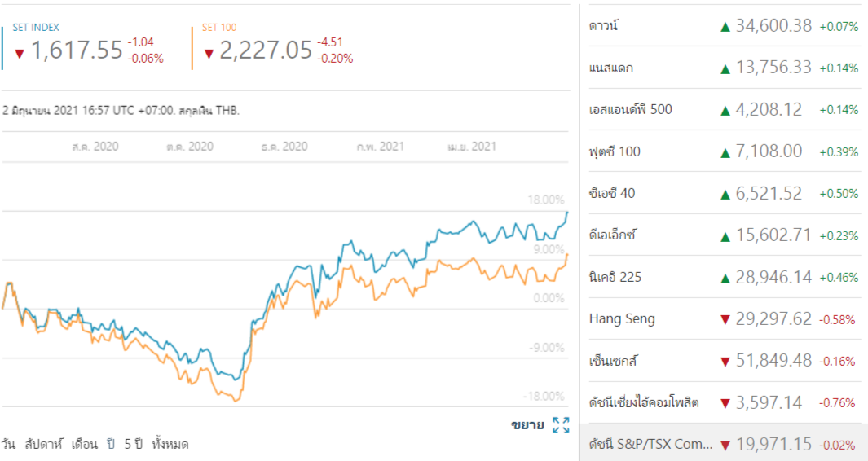Click the green up arrow next to ดาวน์
The height and width of the screenshot is (461, 868).
point(725,27)
